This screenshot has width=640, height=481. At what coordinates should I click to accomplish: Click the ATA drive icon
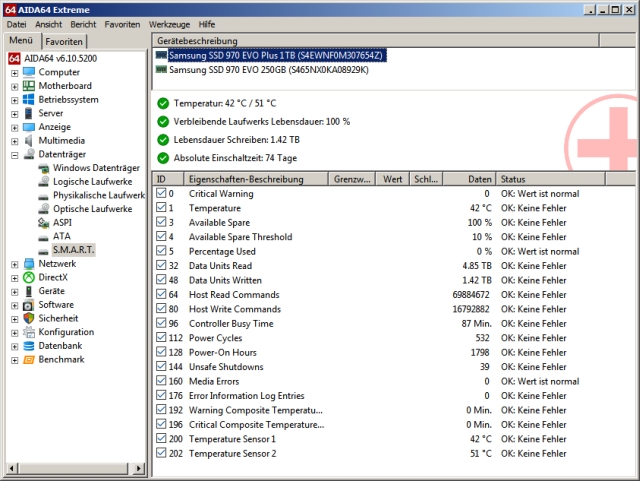click(43, 237)
